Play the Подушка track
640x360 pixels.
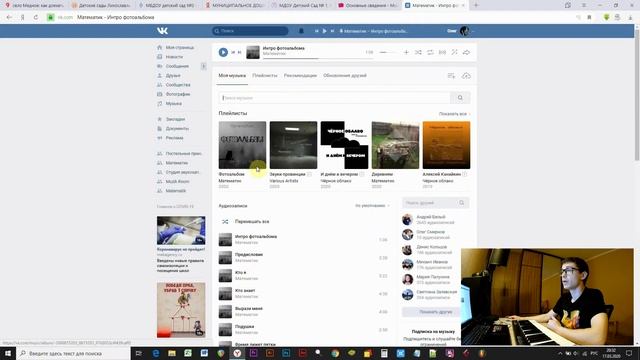pos(304,329)
